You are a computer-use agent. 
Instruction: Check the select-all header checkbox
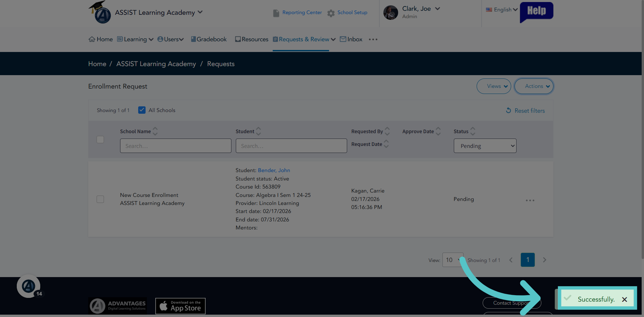(x=100, y=139)
